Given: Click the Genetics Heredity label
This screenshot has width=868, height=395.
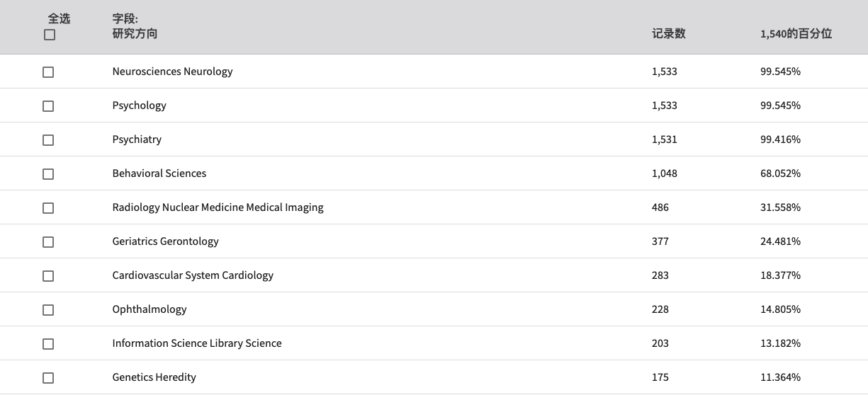Looking at the screenshot, I should 154,377.
